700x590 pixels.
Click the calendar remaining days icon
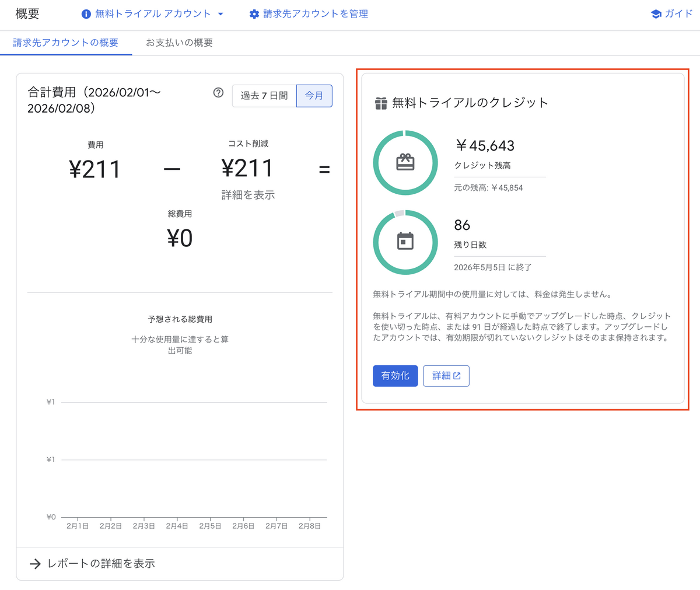405,242
